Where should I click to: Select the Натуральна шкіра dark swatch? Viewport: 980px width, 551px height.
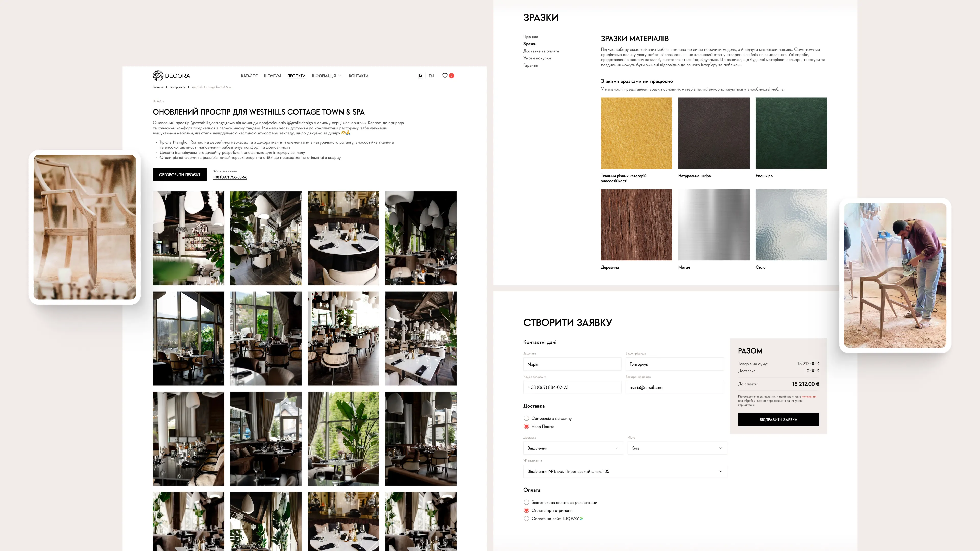coord(714,133)
